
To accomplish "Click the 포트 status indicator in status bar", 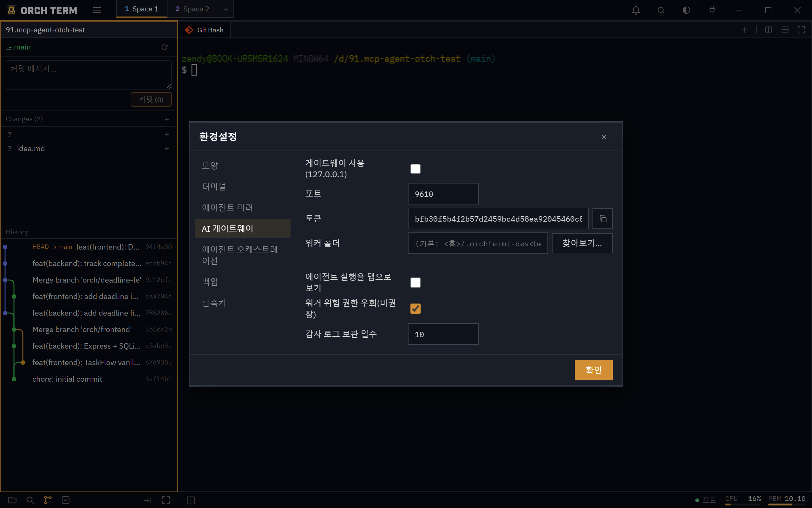I will pos(706,500).
